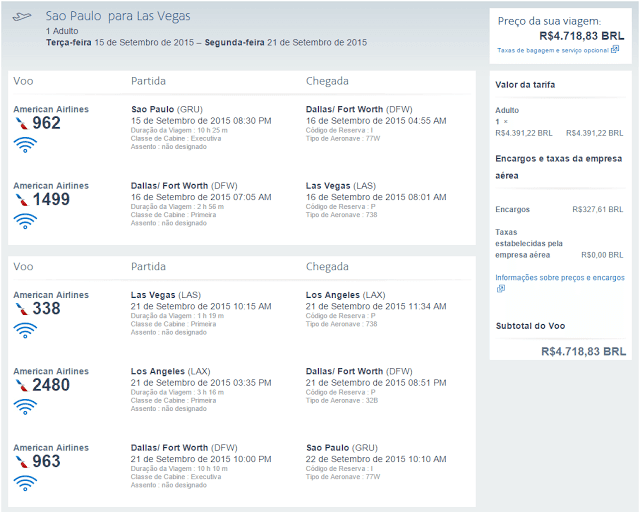Click Segunda-feira 21 de Setembro return date

tap(286, 42)
